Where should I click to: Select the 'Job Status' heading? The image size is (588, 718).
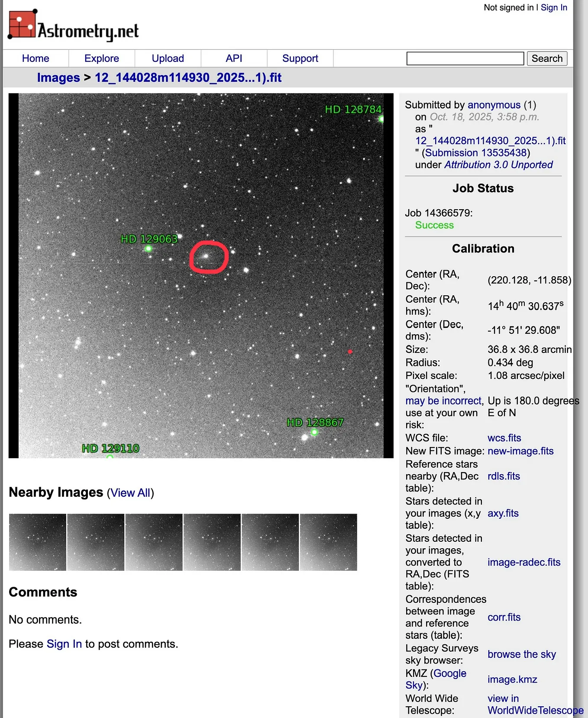tap(483, 188)
